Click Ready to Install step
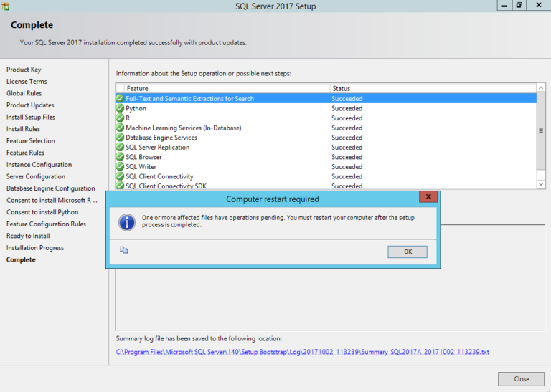Image resolution: width=551 pixels, height=392 pixels. pyautogui.click(x=28, y=236)
